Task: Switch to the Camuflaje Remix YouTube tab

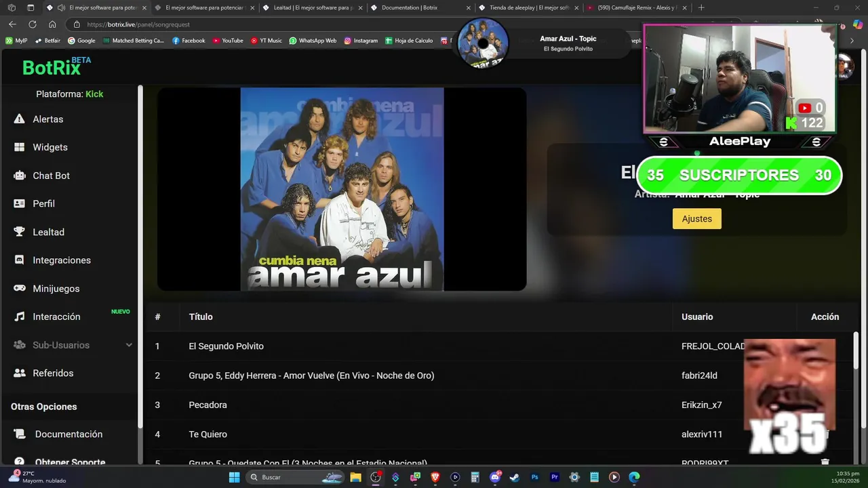Action: (636, 7)
